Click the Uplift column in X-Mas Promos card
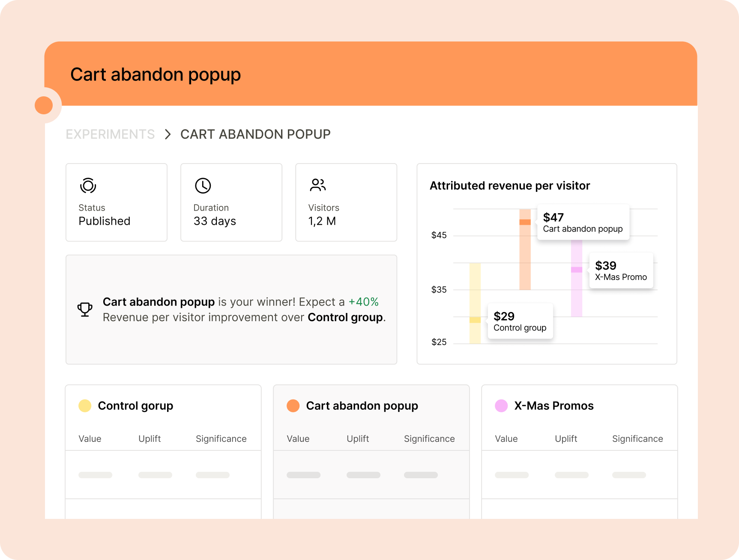The image size is (739, 560). (x=566, y=439)
